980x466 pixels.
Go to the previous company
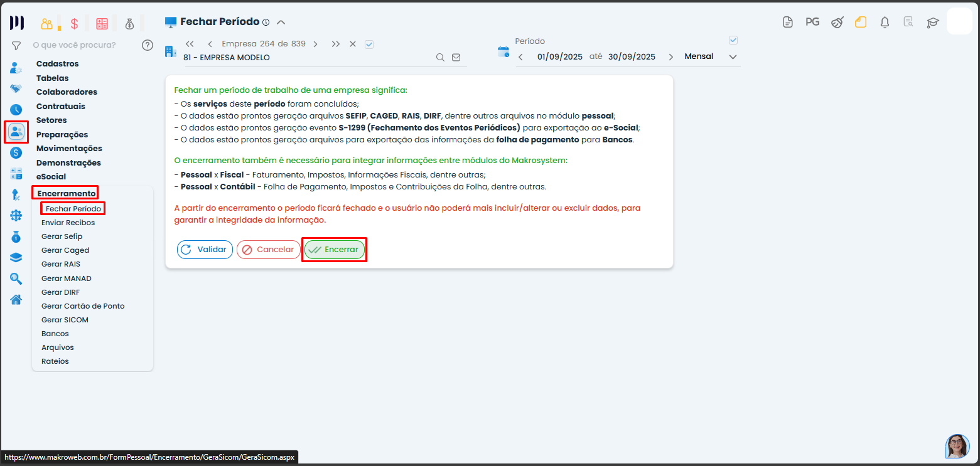(x=210, y=44)
